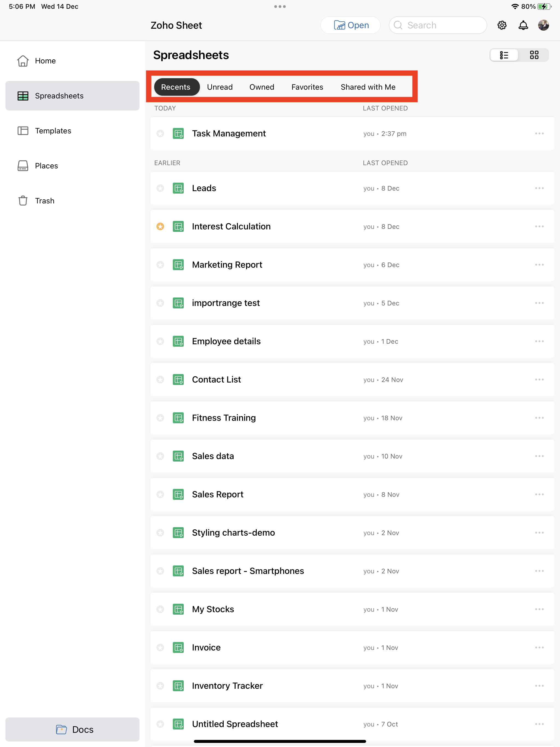Open notifications bell icon

tap(523, 25)
